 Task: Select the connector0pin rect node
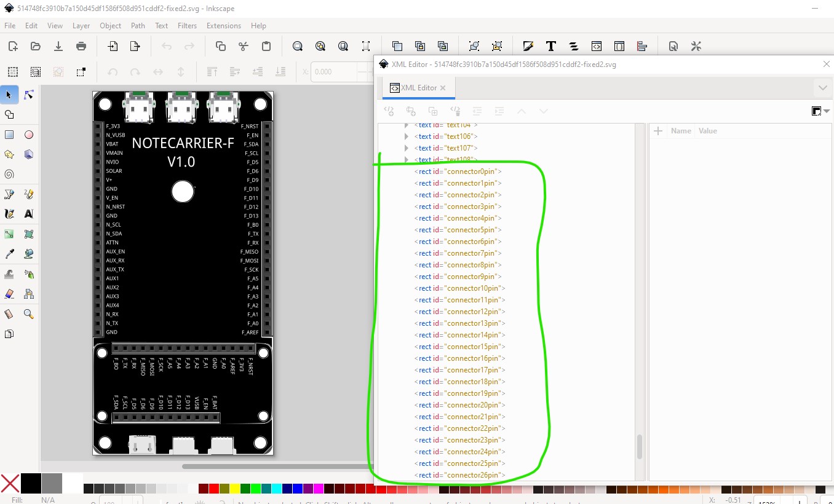[x=458, y=171]
